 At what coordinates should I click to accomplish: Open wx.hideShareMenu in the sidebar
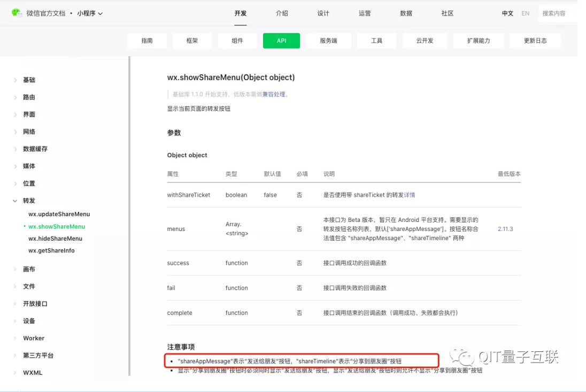pyautogui.click(x=55, y=239)
